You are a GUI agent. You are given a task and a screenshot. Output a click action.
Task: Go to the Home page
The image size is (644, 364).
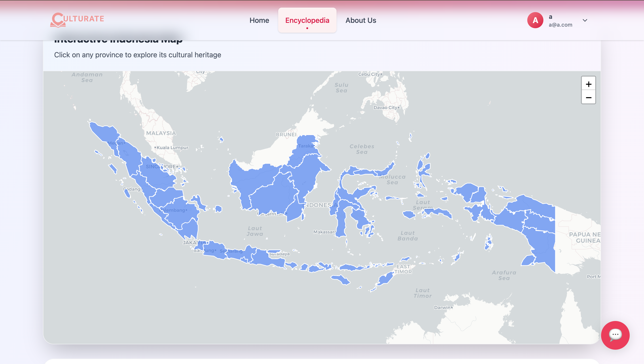click(x=259, y=20)
